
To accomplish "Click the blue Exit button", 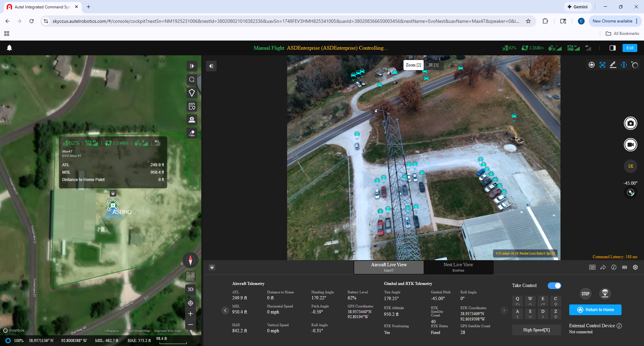I will (630, 48).
